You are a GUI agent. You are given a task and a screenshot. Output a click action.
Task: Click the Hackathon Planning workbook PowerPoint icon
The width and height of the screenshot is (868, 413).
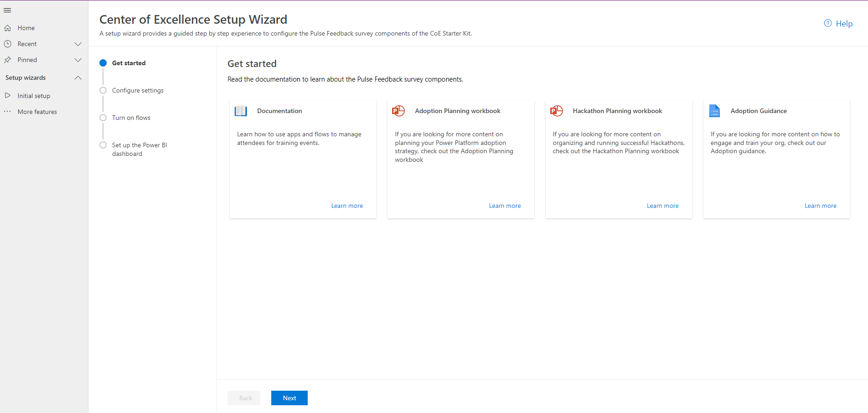pos(556,111)
